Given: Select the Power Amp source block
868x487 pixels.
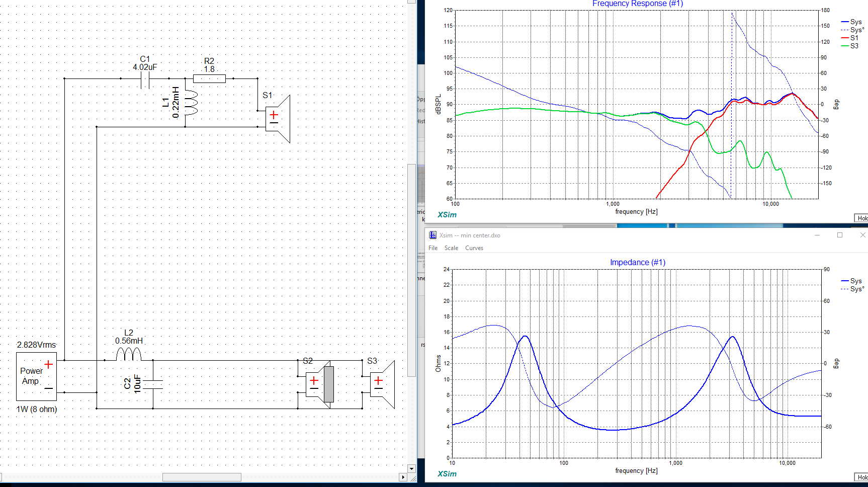Looking at the screenshot, I should click(x=36, y=376).
